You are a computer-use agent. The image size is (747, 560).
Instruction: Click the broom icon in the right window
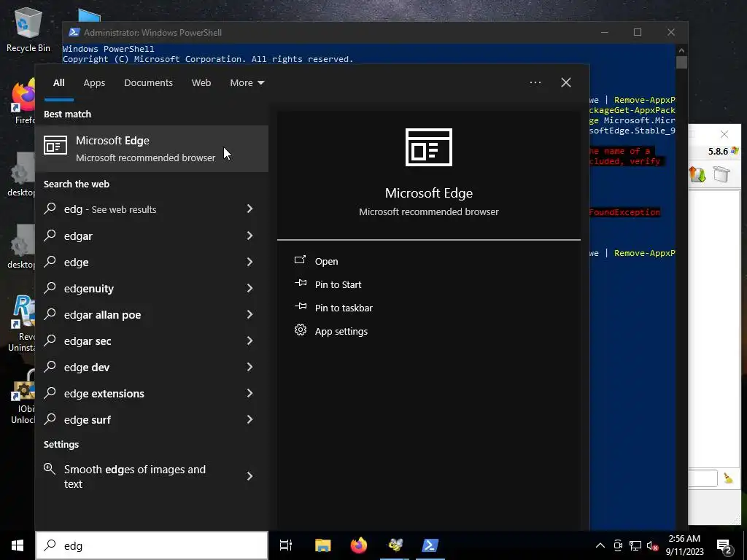pos(728,478)
